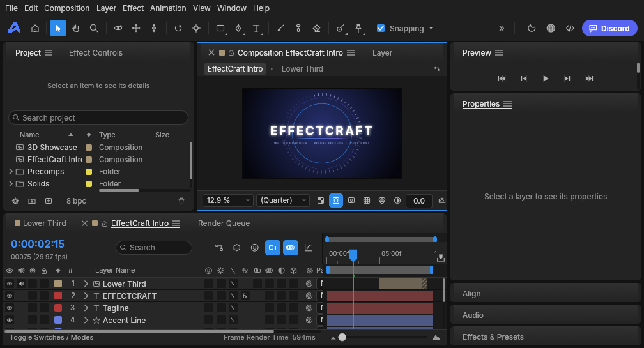This screenshot has width=644, height=348.
Task: Select the Clone Stamp tool
Action: [x=298, y=28]
